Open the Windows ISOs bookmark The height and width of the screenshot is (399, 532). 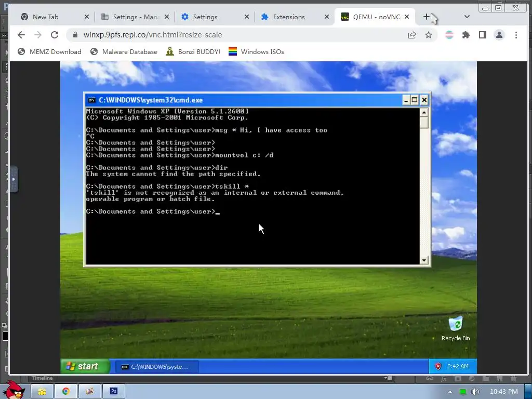(x=256, y=51)
